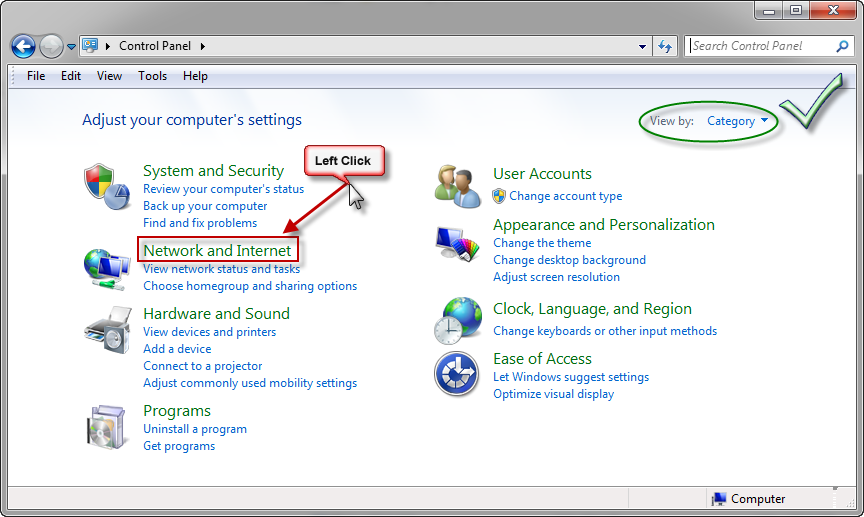Click the refresh button beside address bar

666,46
